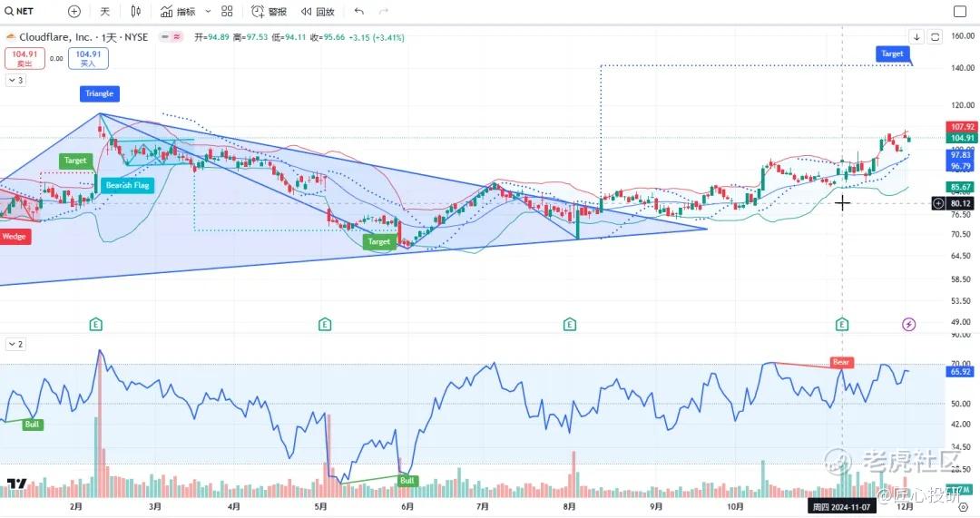The height and width of the screenshot is (518, 980).
Task: Click the blue Target label at 140
Action: point(893,54)
